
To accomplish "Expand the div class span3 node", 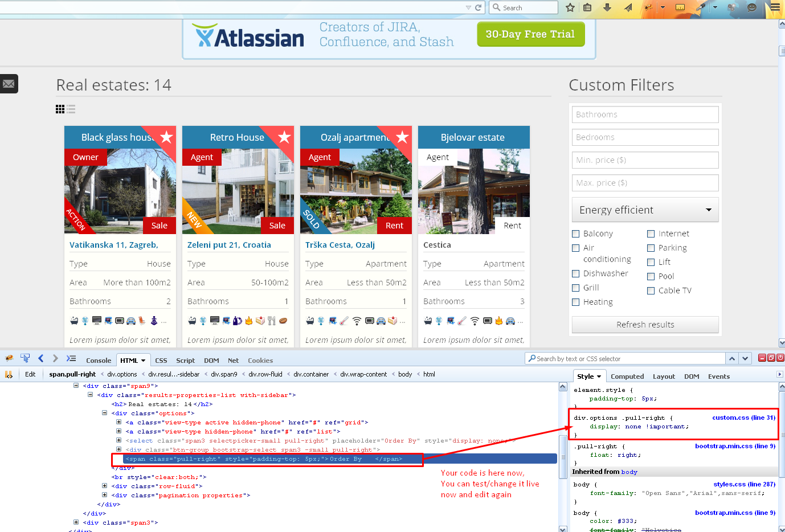I will tap(76, 522).
